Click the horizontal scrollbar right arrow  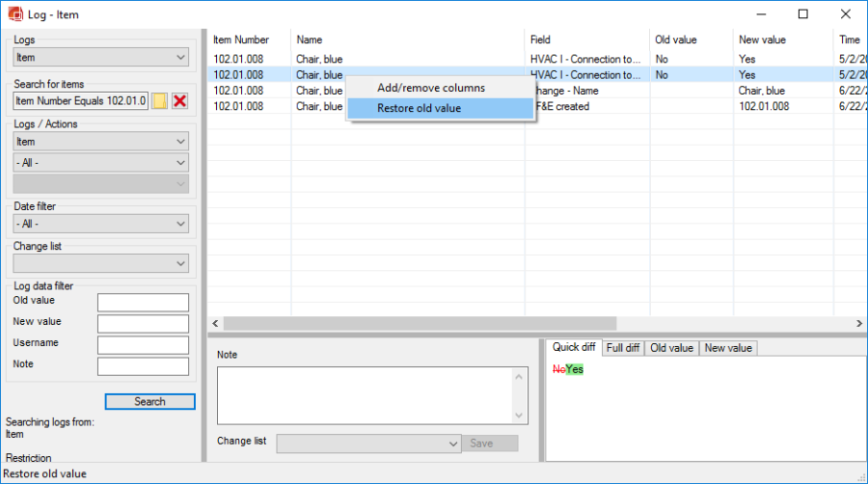(859, 324)
